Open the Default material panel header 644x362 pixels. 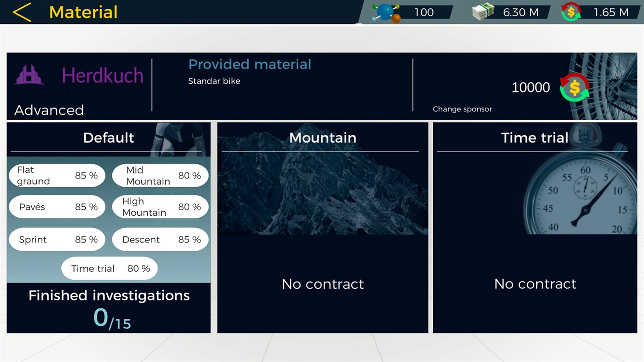(x=109, y=138)
